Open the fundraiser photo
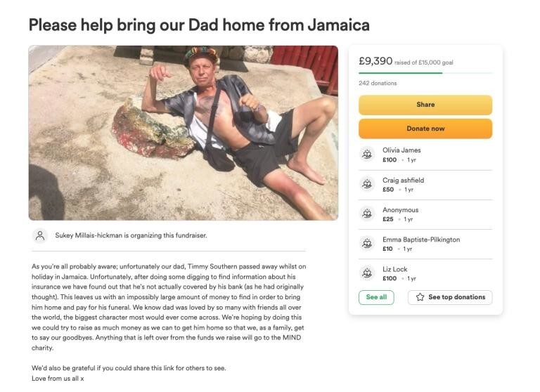Viewport: 540px width, 392px height. coord(183,133)
